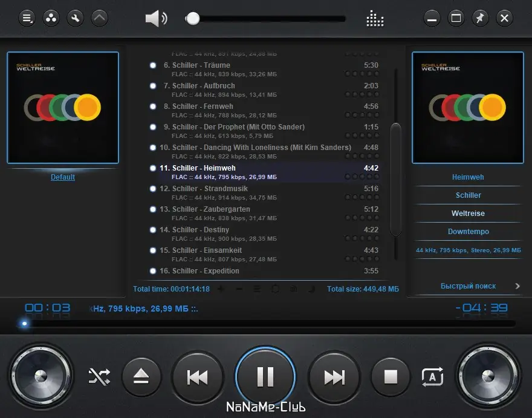Click the 4:42 duration of Heimweh

click(x=371, y=168)
